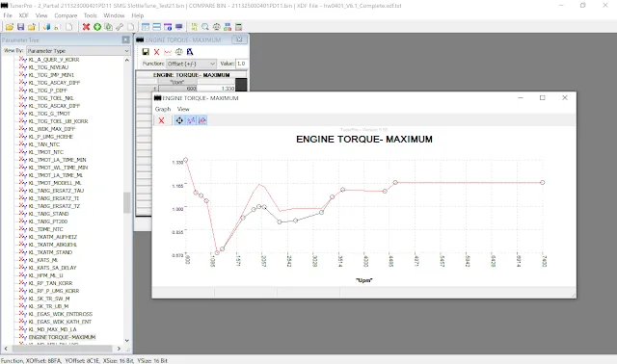
Task: Click the Value input field showing 1.0
Action: [241, 64]
